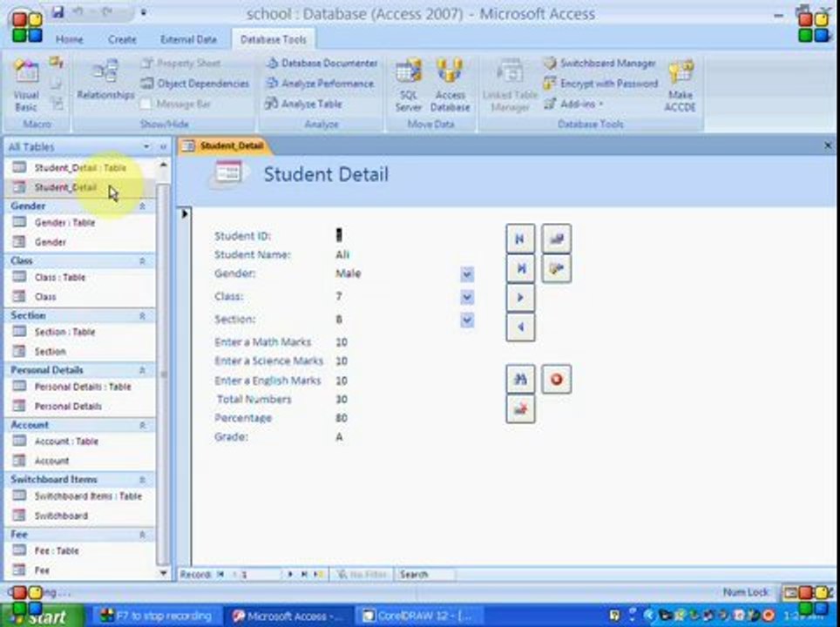Click the Student Name field value Ali
This screenshot has height=627, width=840.
click(x=342, y=255)
